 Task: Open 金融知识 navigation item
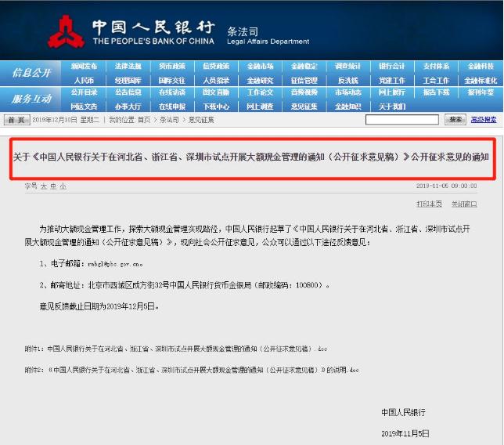point(347,107)
